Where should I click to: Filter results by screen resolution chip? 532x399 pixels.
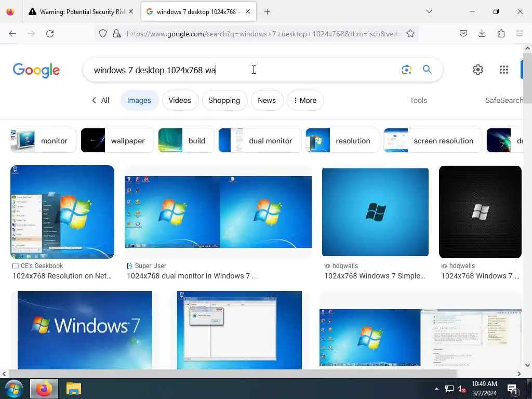coord(433,140)
